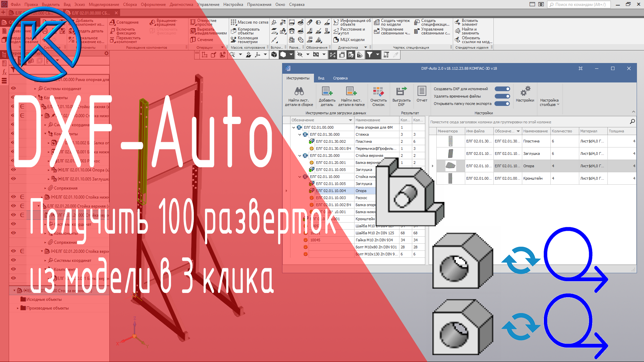Open the Справка tab in DXF-Auto
This screenshot has height=362, width=644.
[340, 78]
